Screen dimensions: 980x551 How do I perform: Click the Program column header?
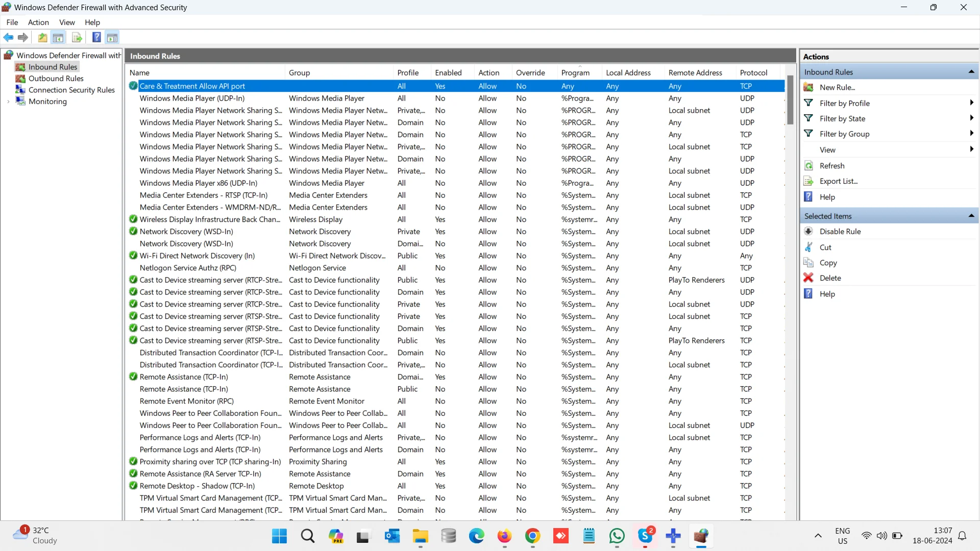(x=579, y=72)
